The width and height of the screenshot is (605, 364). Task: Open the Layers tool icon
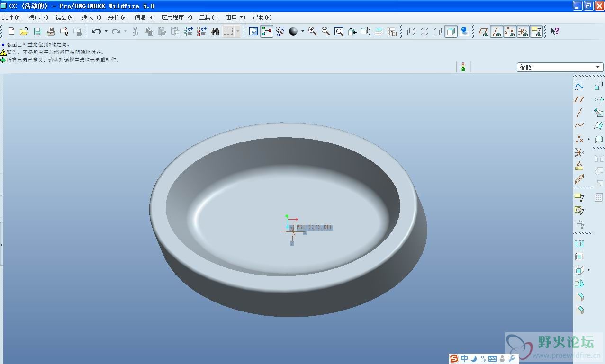click(x=379, y=31)
